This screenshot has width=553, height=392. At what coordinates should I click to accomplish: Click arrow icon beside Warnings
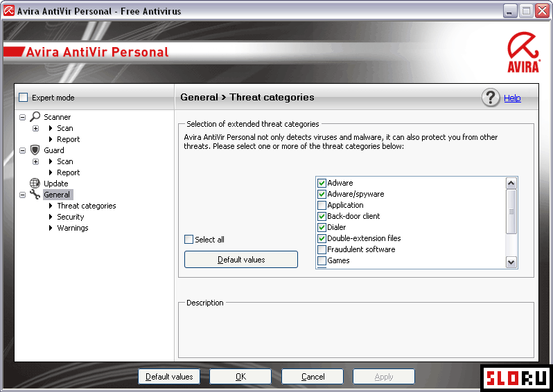click(51, 228)
